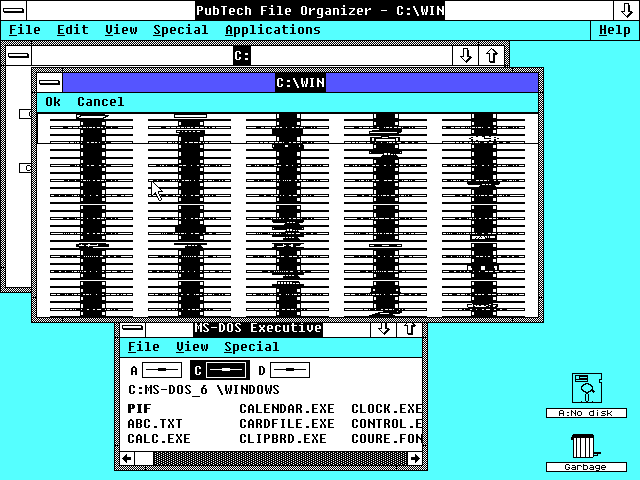Select the COURE.FON file

(387, 439)
